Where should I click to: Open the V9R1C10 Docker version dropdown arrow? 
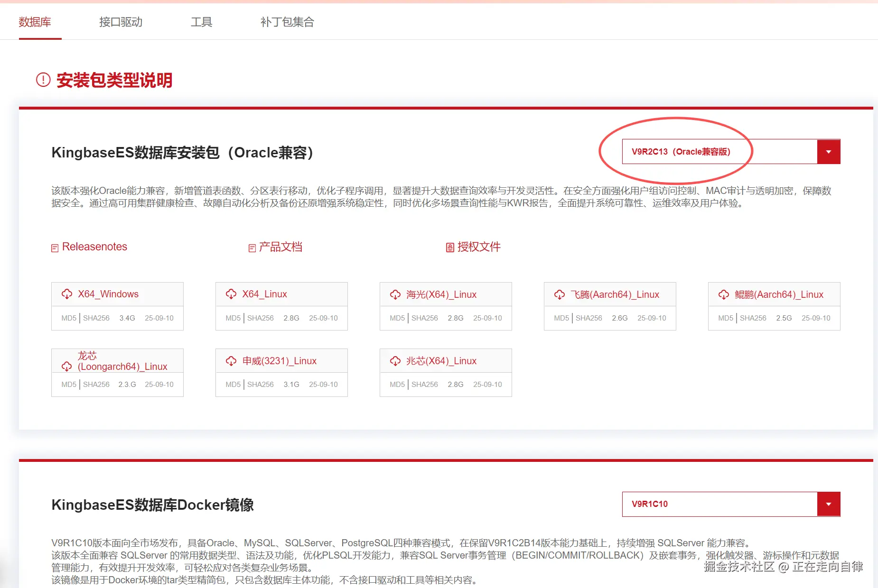829,504
